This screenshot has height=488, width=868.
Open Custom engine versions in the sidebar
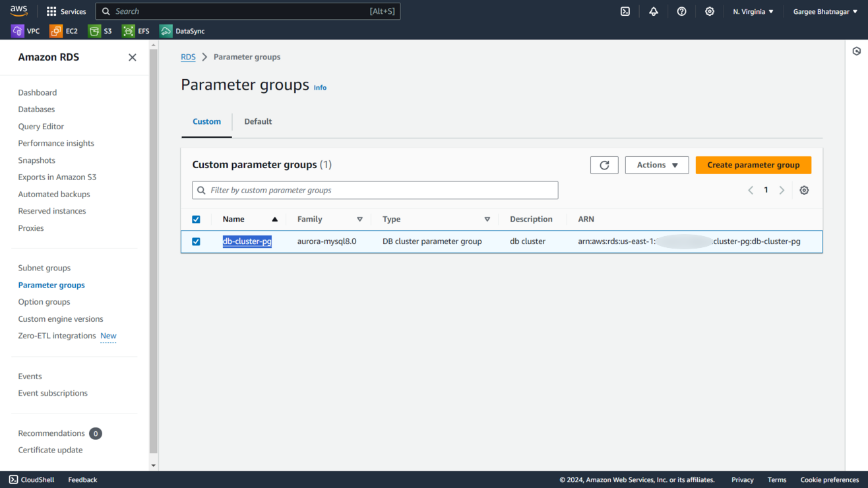61,319
